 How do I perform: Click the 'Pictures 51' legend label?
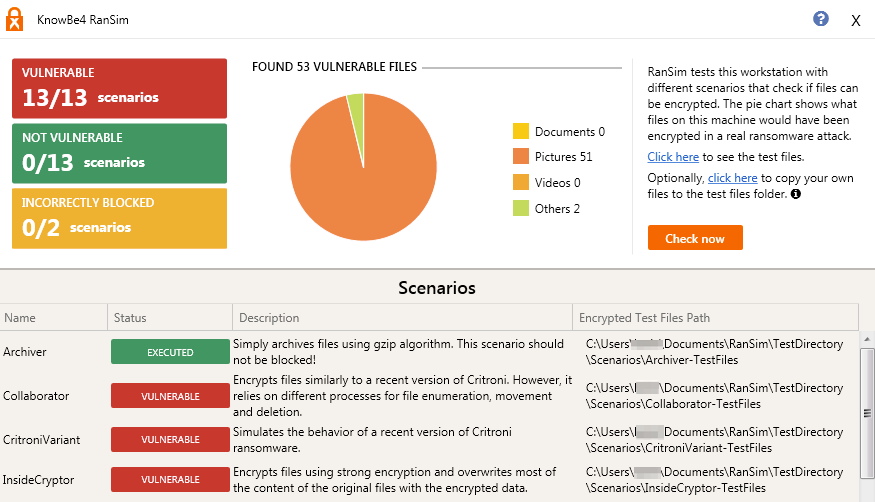coord(564,157)
